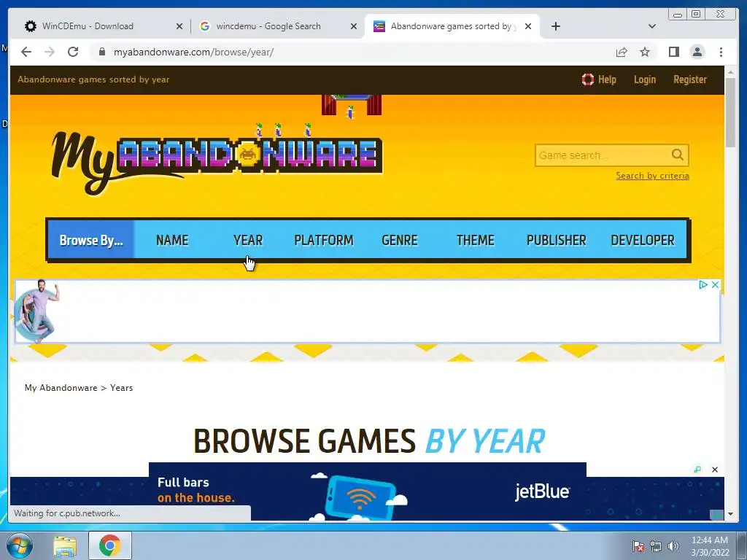
Task: Open the Help link
Action: point(599,79)
